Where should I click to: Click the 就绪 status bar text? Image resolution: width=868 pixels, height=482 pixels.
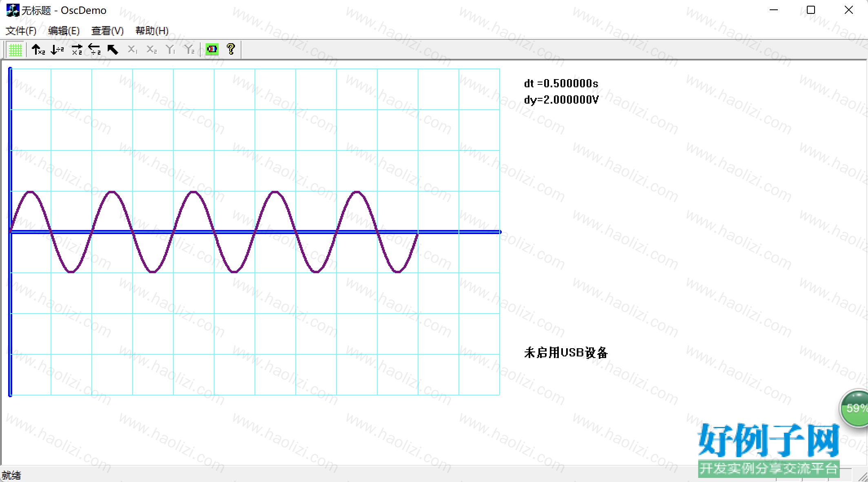coord(11,475)
